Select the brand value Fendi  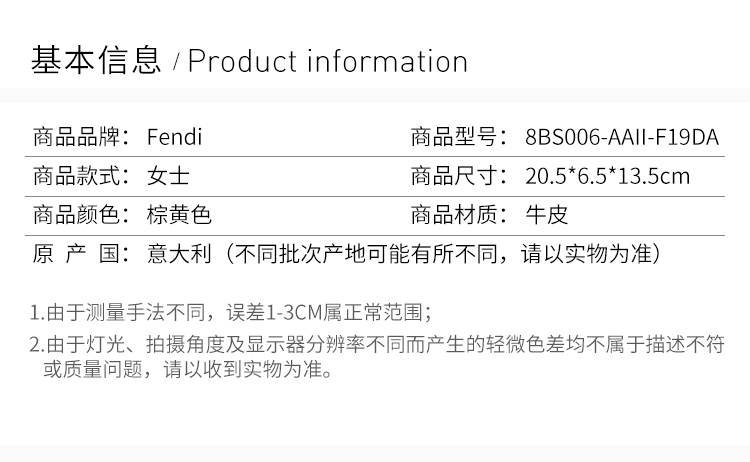tap(175, 137)
